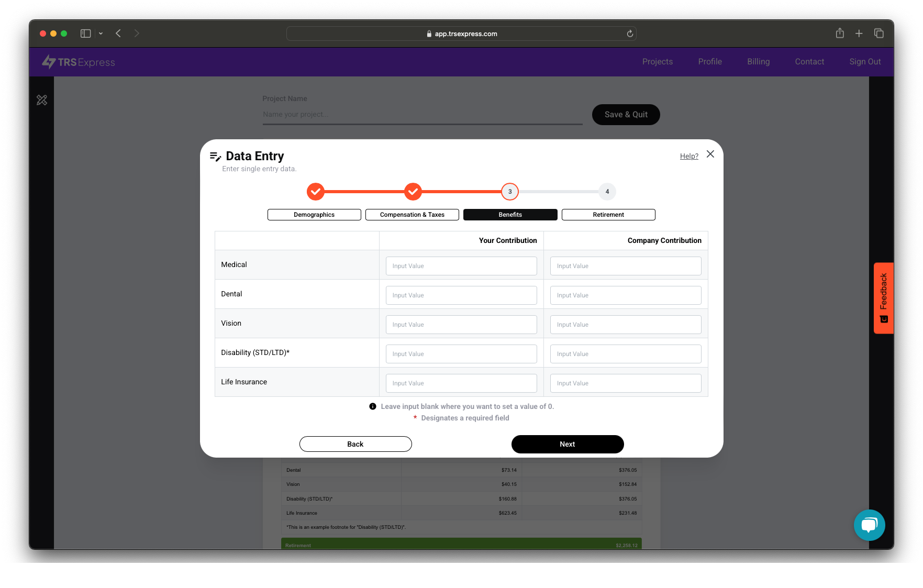Click the address bar app.trsexpress.com
923x588 pixels.
point(461,34)
